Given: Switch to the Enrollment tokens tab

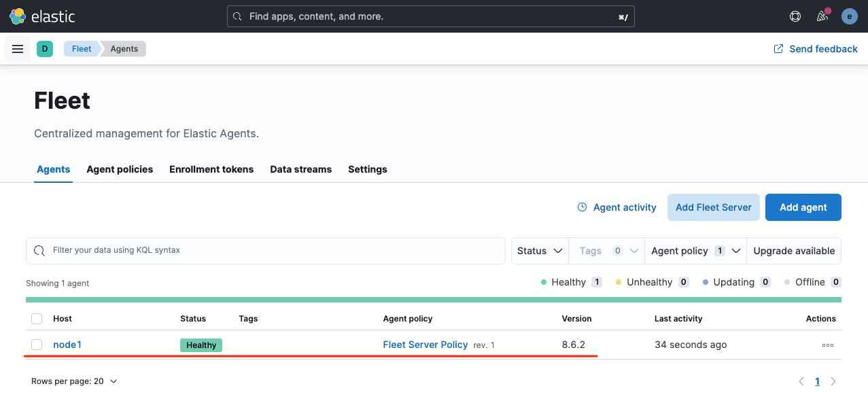Looking at the screenshot, I should pos(211,169).
